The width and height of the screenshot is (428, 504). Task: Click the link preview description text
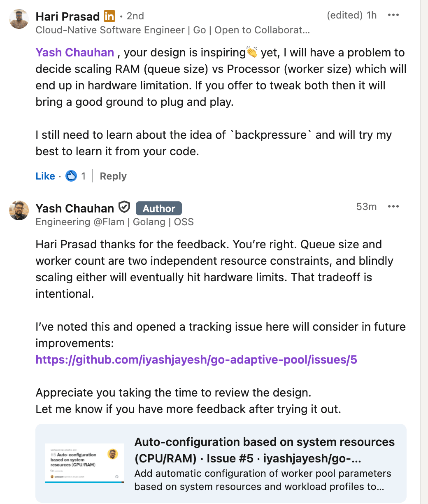[x=263, y=480]
